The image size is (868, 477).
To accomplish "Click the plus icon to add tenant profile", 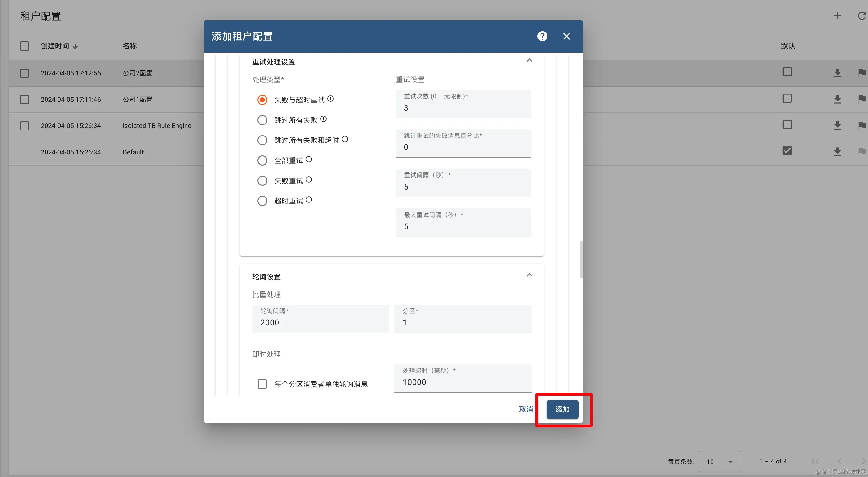I will [x=837, y=16].
